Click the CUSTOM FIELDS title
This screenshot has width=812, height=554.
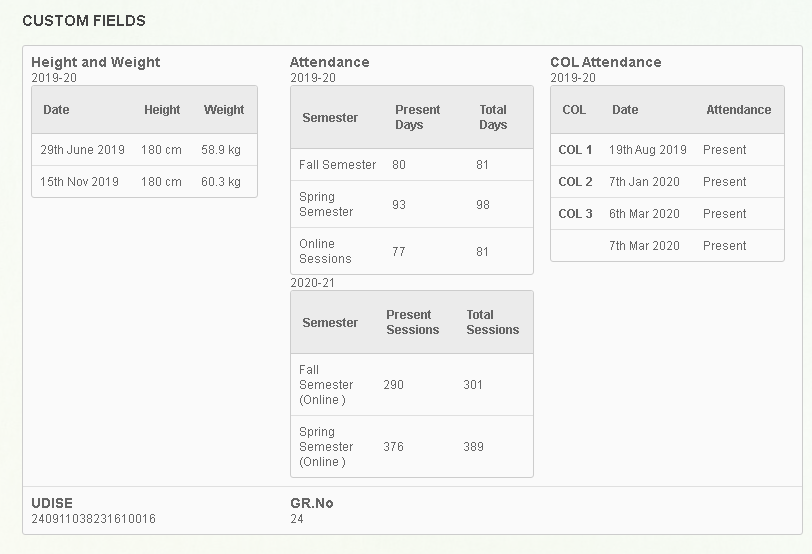pos(84,21)
